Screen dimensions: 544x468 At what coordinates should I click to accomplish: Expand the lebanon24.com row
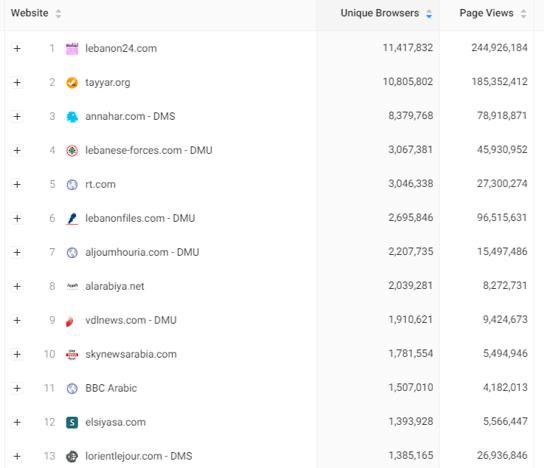(x=17, y=49)
